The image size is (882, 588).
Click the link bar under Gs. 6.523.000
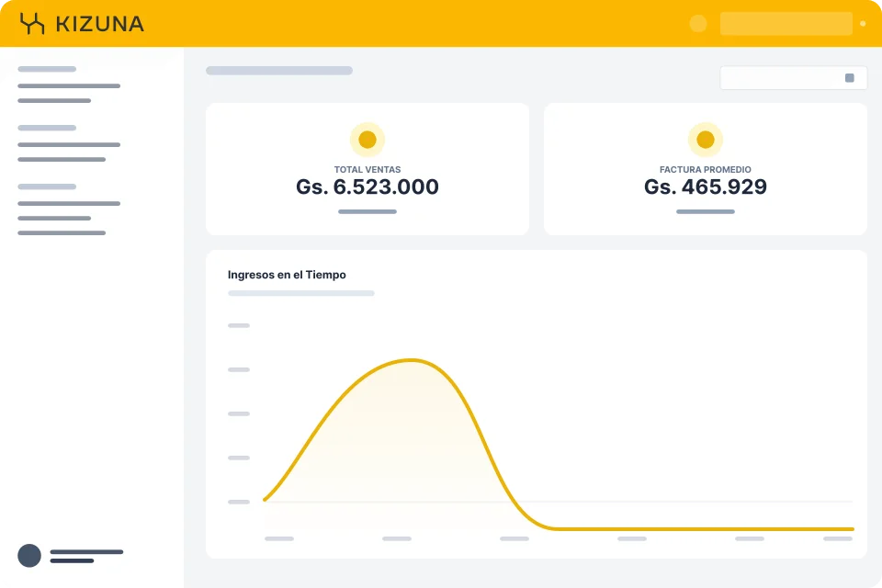point(367,211)
